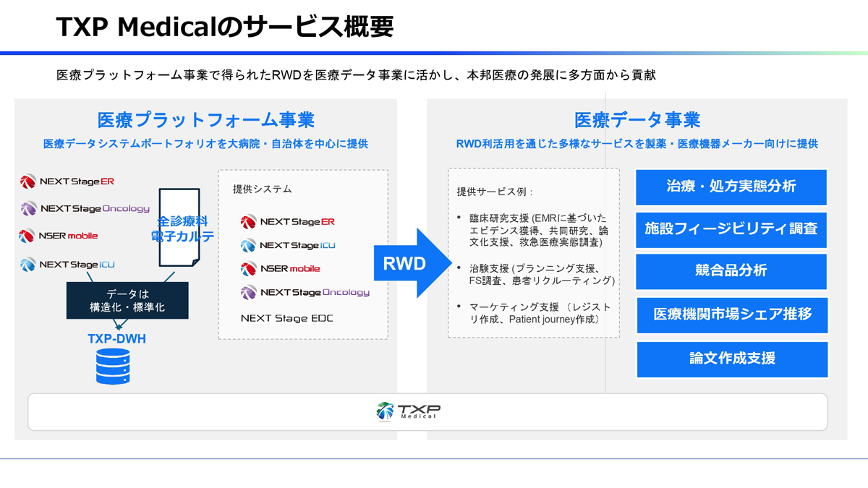
Task: Click the TXP-DWH database cylinder icon
Action: 113,367
